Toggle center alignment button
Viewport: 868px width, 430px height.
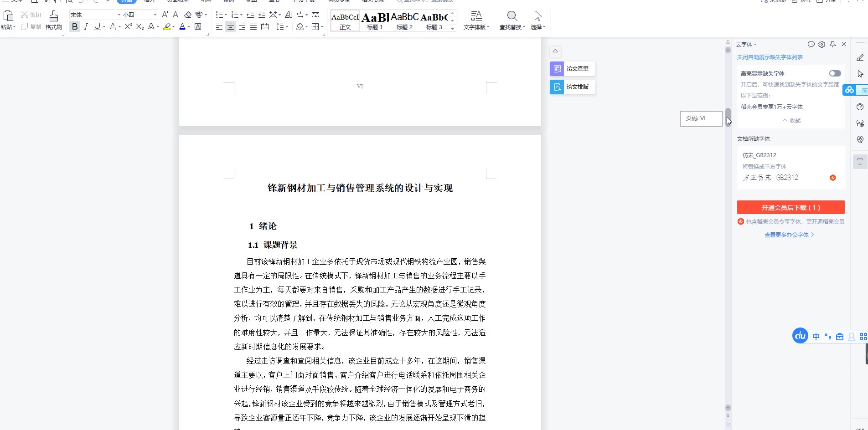(x=231, y=27)
